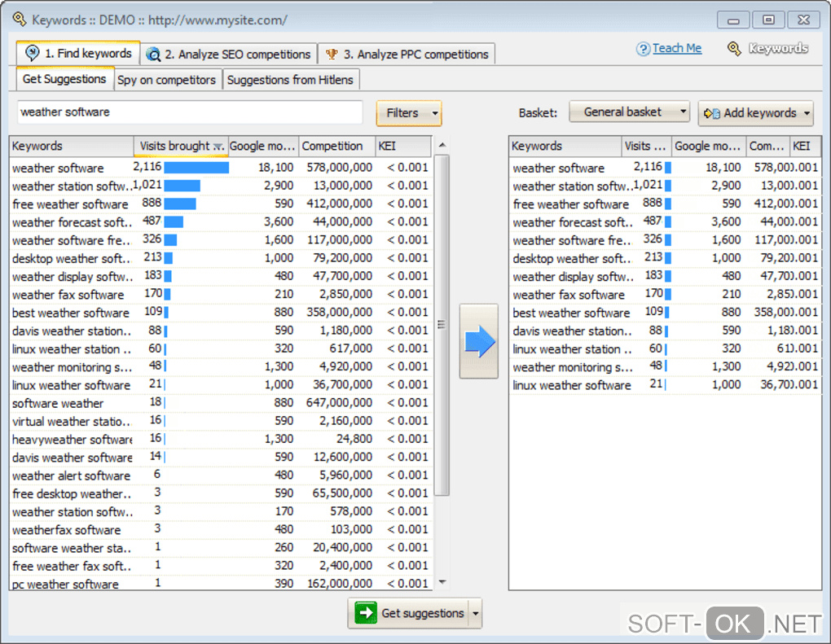Click the Keywords magnifier icon at top right
The width and height of the screenshot is (831, 644).
click(x=734, y=49)
